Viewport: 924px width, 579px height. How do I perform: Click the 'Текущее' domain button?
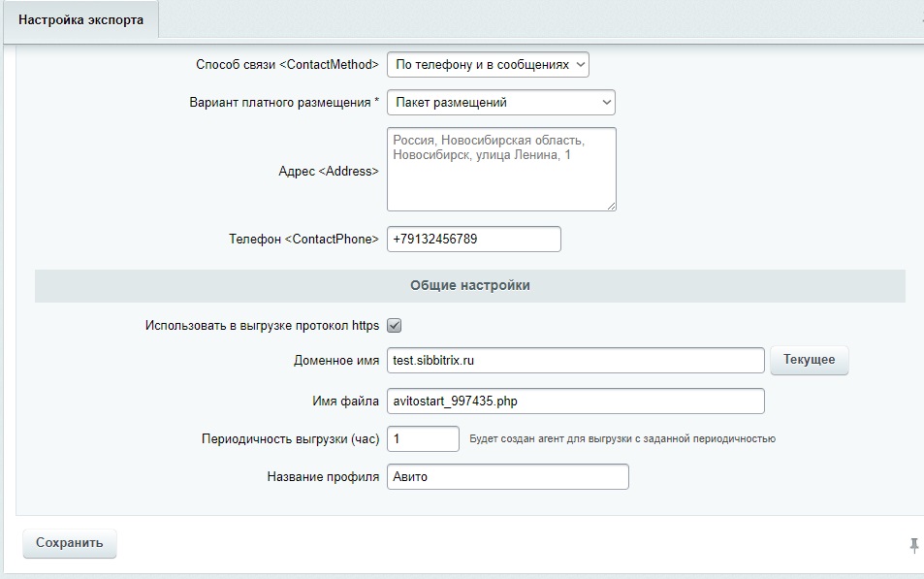pos(809,360)
